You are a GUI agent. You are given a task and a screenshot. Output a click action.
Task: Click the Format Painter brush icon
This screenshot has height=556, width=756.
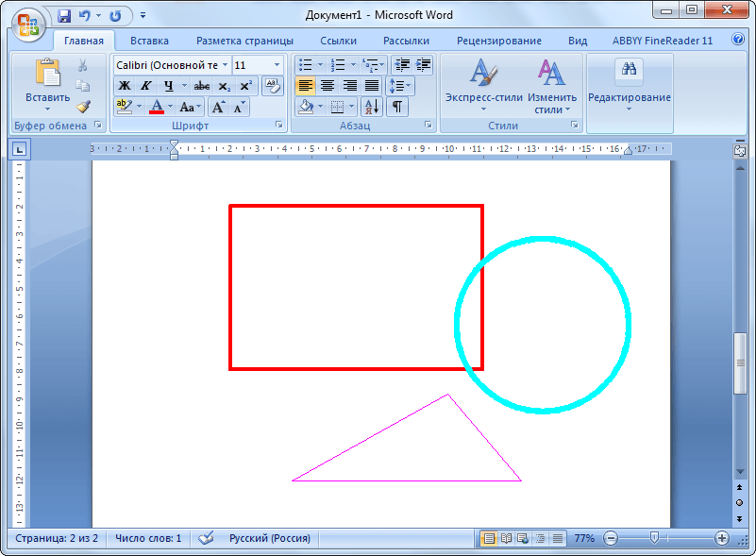[x=83, y=106]
